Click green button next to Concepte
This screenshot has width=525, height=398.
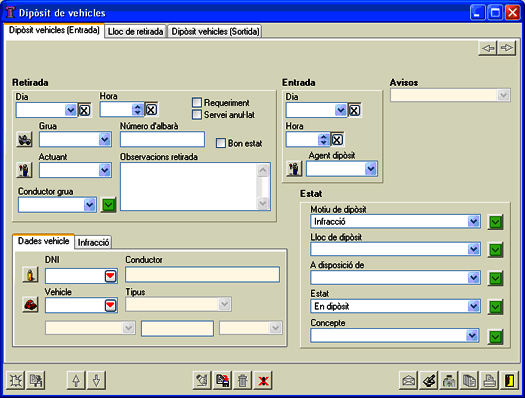(496, 337)
